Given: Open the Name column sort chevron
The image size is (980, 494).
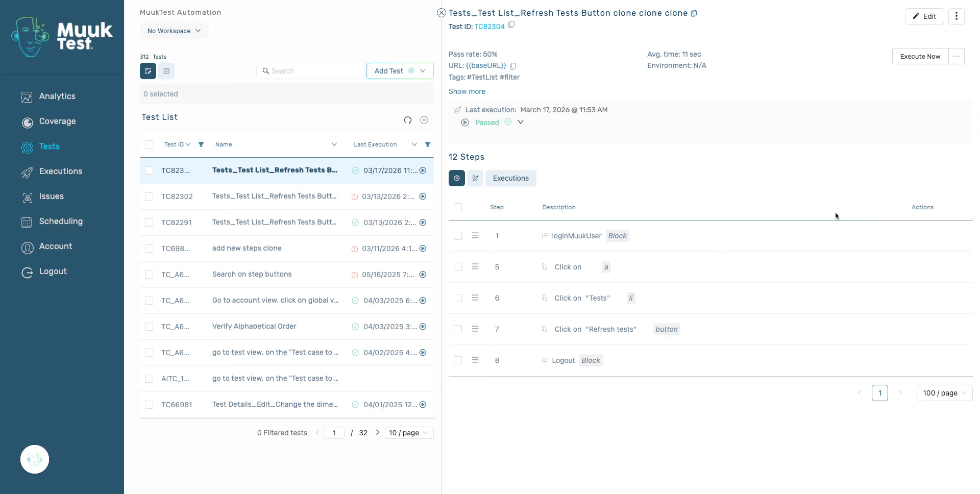Looking at the screenshot, I should [x=334, y=144].
